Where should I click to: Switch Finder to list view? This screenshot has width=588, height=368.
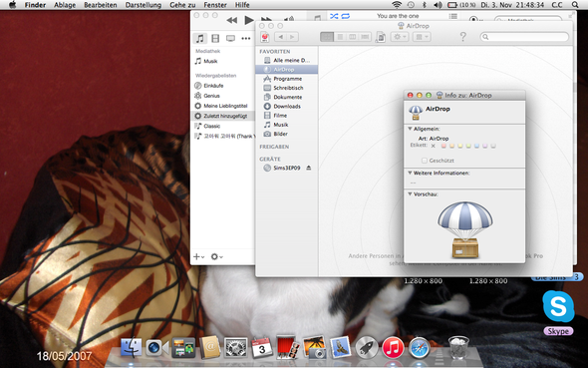340,37
